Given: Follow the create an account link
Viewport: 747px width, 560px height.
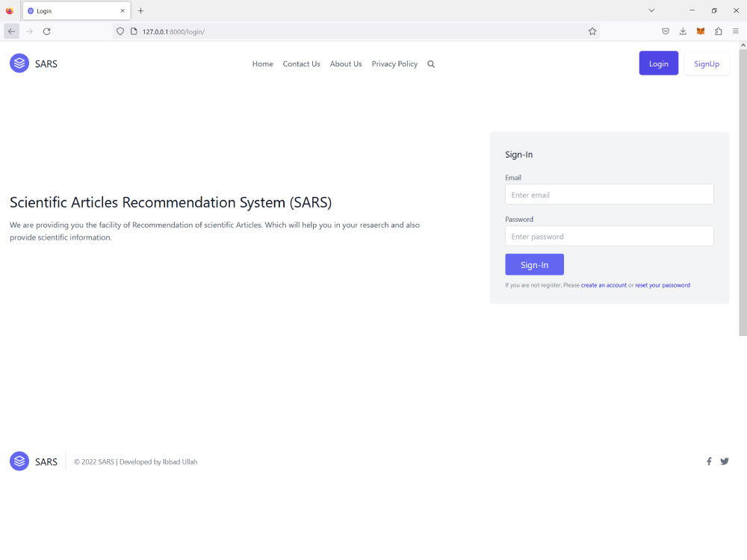Looking at the screenshot, I should click(x=604, y=285).
